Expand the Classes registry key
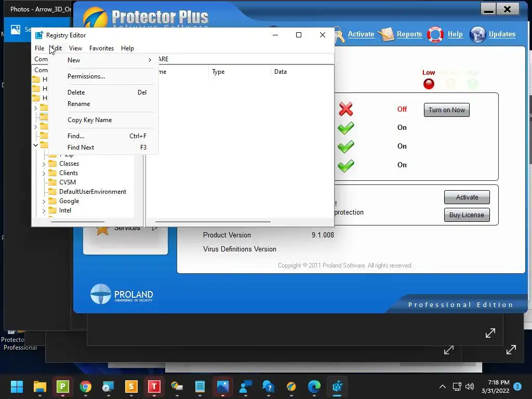This screenshot has width=532, height=399. point(44,164)
